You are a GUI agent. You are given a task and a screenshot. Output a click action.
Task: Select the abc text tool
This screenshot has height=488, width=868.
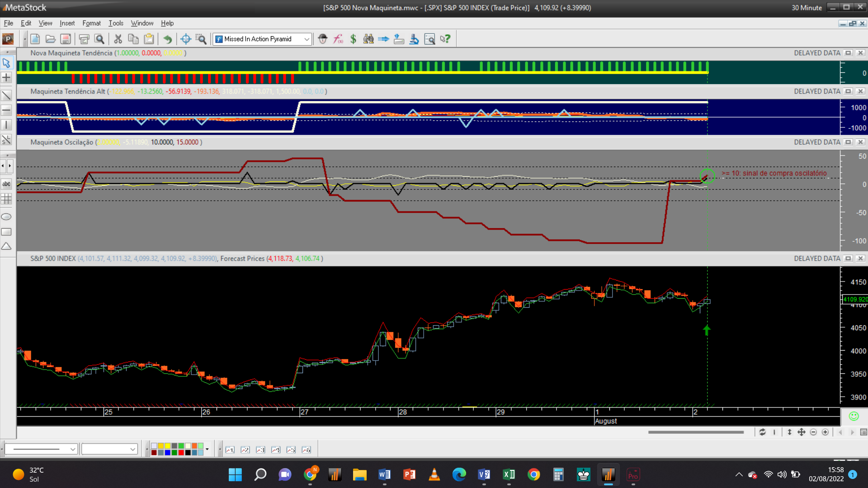(x=6, y=184)
